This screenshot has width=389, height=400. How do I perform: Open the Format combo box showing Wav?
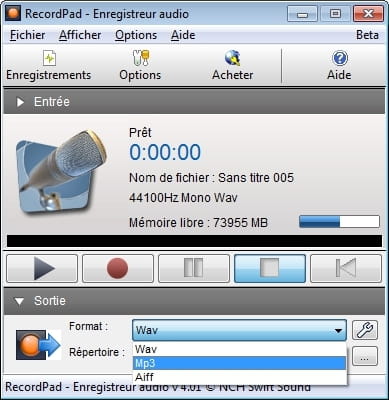pos(239,330)
